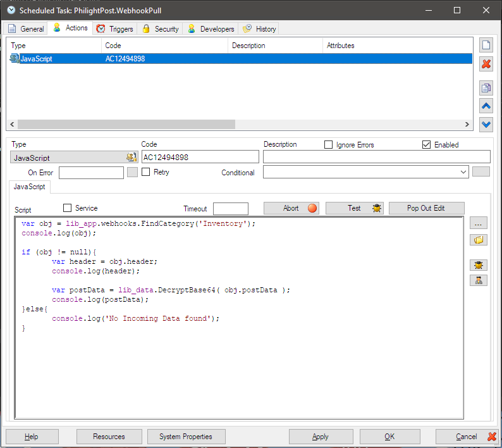Image resolution: width=502 pixels, height=448 pixels.
Task: Click the scheduled task title bar icon
Action: coord(11,10)
